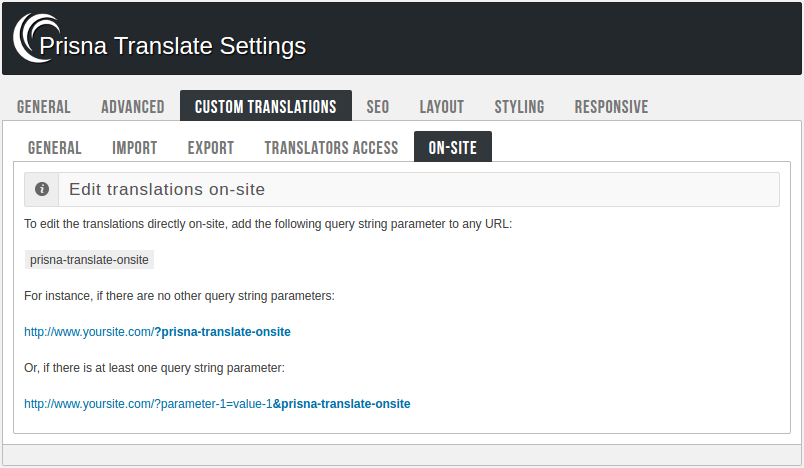Click the Edit translations on-site heading

tap(167, 189)
